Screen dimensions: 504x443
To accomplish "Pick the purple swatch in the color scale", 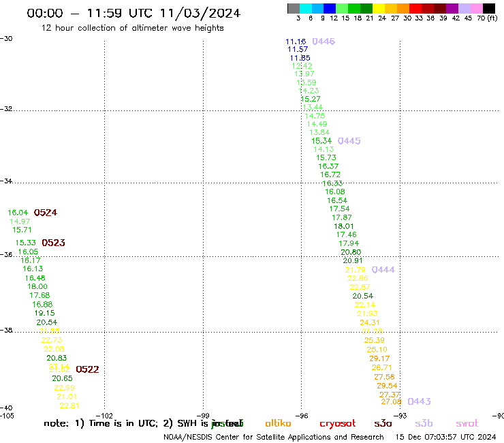I will pos(452,8).
